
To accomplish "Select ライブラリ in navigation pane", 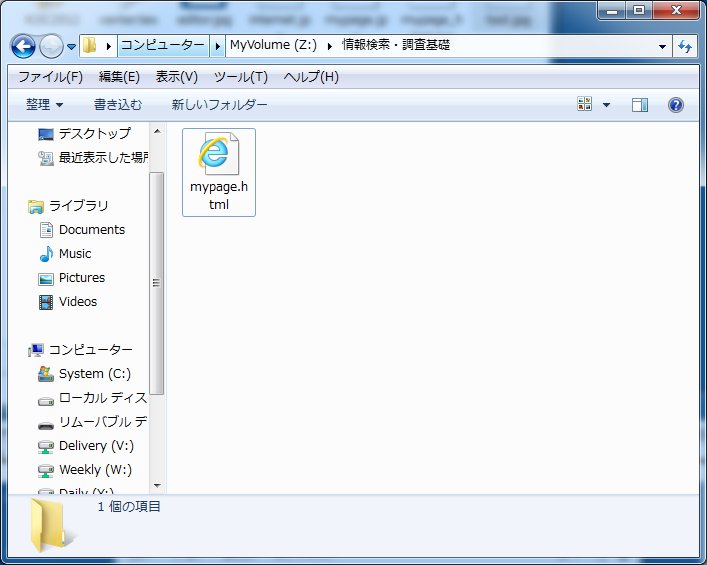I will [79, 206].
